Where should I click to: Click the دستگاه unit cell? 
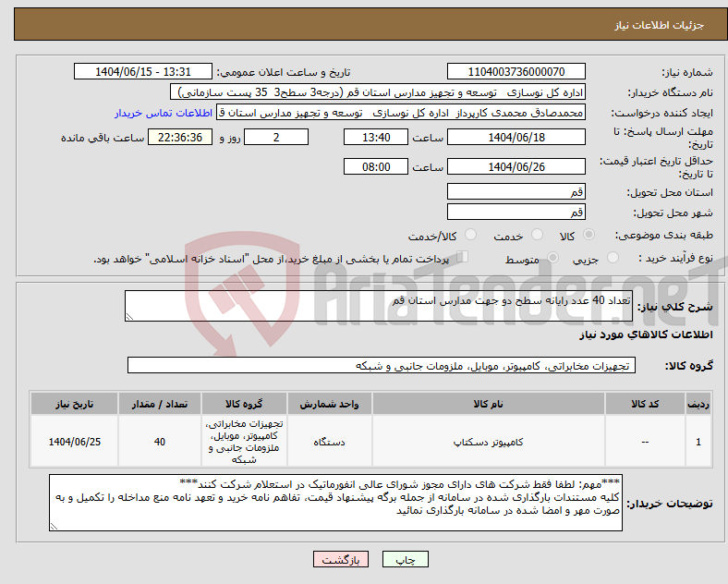[329, 442]
